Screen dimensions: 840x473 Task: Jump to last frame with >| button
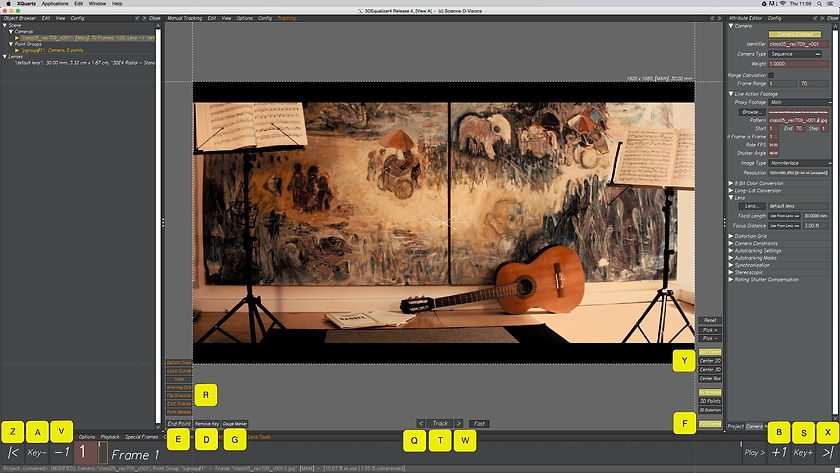[828, 453]
